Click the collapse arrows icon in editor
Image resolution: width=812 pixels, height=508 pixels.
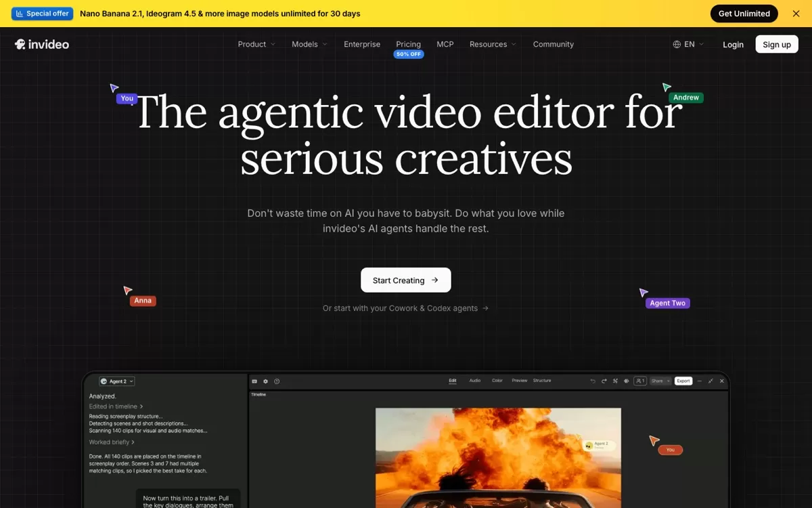[x=710, y=381]
